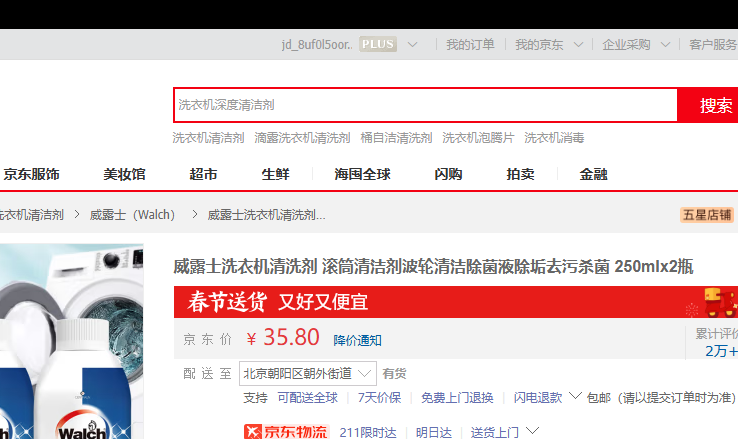Screen dimensions: 738x439
Task: Open 美妆馆 navigation tab
Action: [x=124, y=174]
